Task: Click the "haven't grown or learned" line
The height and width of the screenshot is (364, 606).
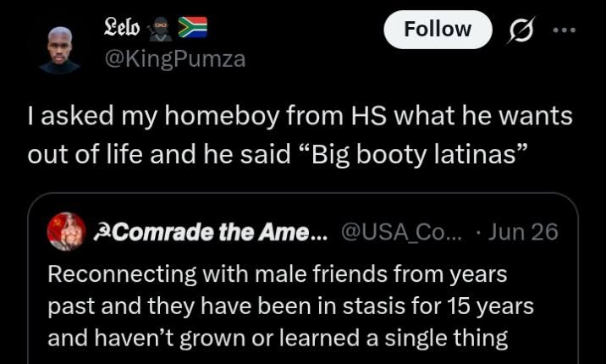Action: pyautogui.click(x=278, y=338)
